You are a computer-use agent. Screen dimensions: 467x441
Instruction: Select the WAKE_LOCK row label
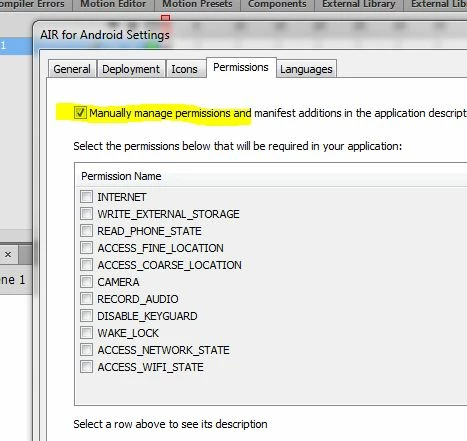tap(128, 333)
